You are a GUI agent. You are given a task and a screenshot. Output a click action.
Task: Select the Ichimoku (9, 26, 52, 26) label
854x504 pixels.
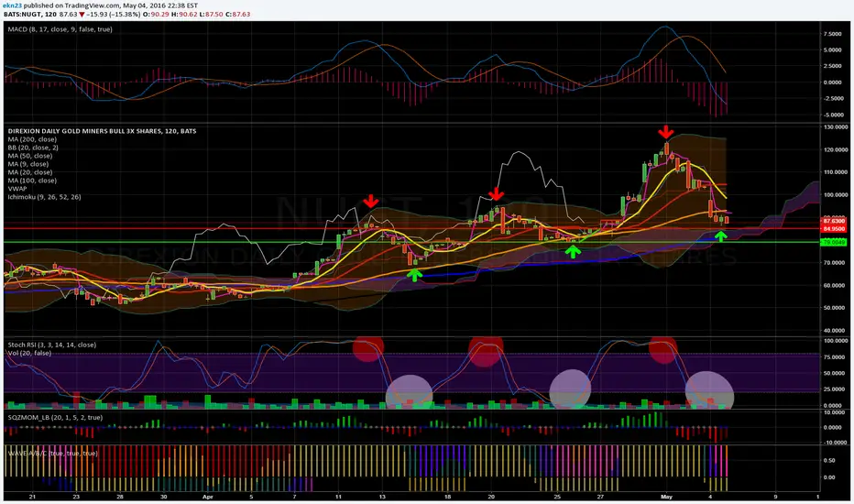(x=44, y=197)
